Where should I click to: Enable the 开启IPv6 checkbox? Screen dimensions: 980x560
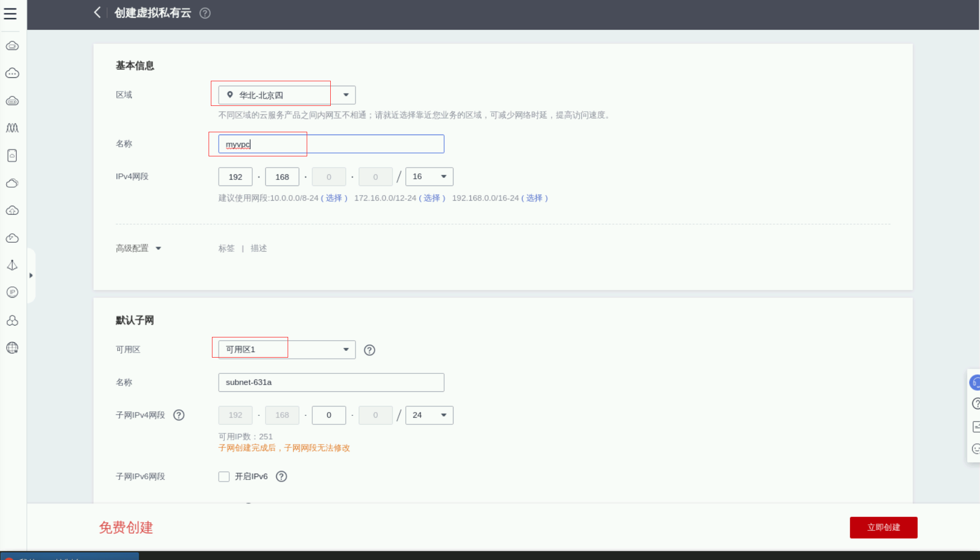[224, 476]
